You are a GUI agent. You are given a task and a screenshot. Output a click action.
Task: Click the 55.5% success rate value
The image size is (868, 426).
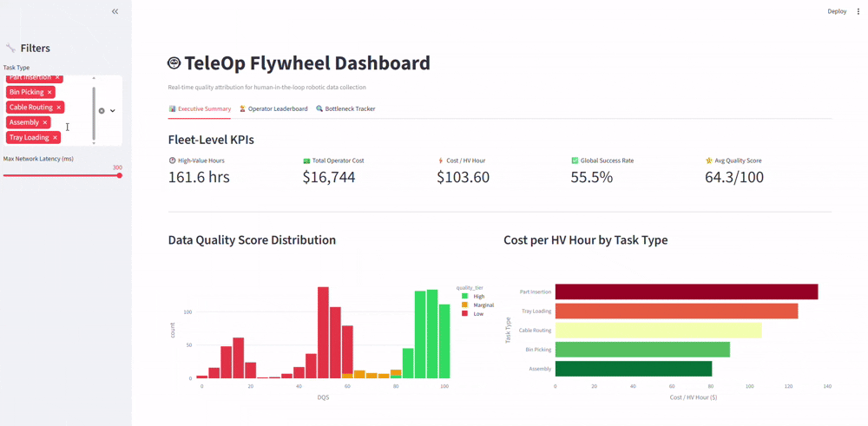point(592,177)
